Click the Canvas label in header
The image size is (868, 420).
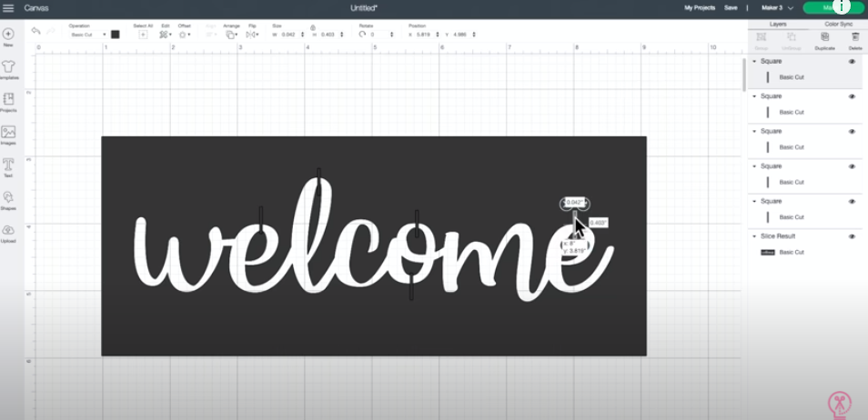(x=36, y=8)
